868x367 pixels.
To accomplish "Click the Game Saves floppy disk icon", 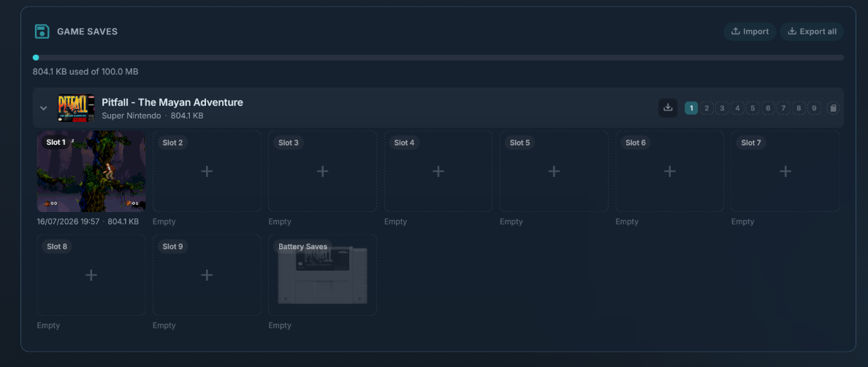I will [42, 31].
